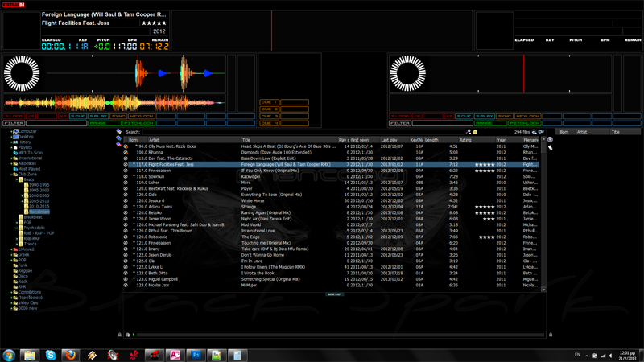
Task: Expand the Computer tree node
Action: pos(12,131)
